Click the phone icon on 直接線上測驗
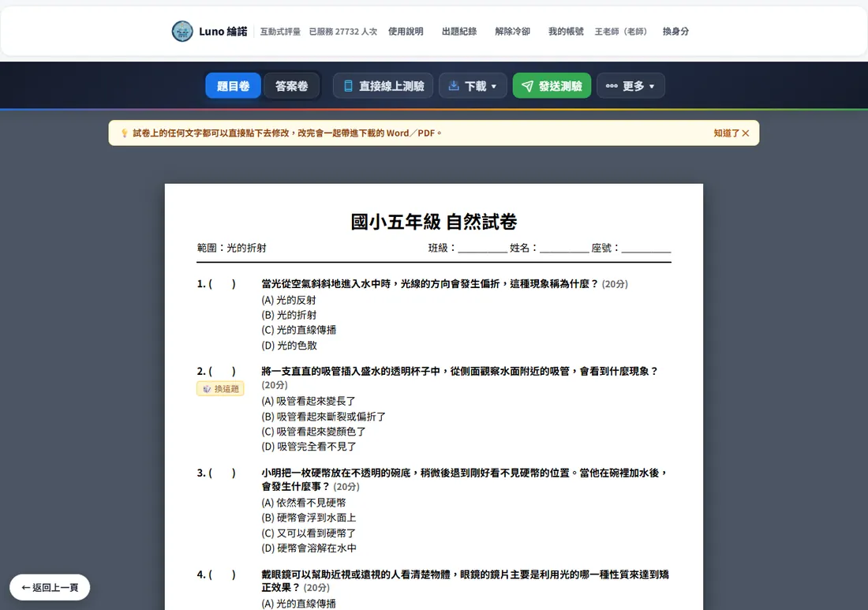 348,86
